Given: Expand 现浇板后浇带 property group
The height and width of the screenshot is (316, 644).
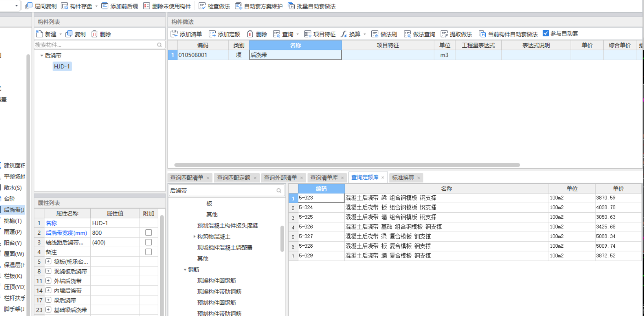Looking at the screenshot, I should 48,271.
